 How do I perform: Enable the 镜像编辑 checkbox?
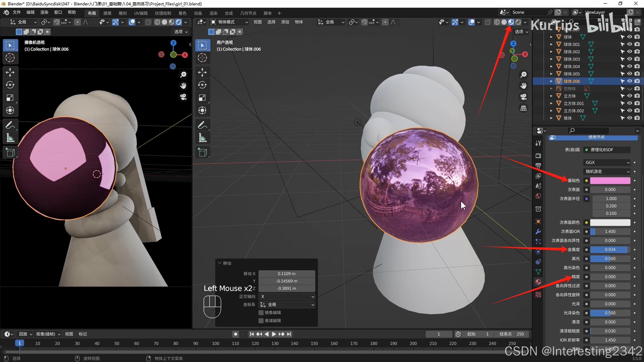(x=261, y=312)
